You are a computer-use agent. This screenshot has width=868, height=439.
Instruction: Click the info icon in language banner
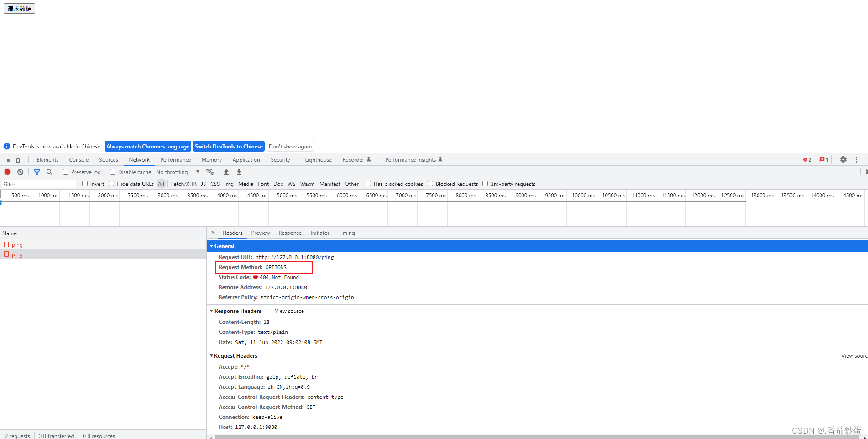(7, 146)
